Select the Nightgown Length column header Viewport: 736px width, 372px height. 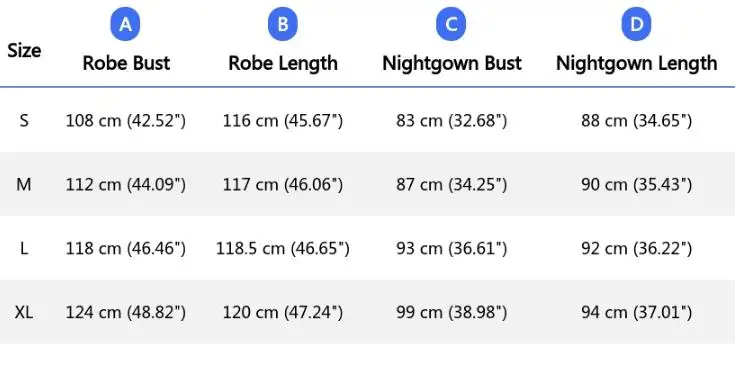pos(636,63)
